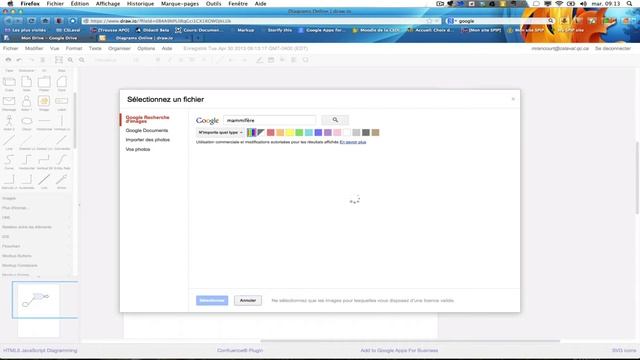
Task: Open draw.io Fichier menu
Action: tap(11, 48)
